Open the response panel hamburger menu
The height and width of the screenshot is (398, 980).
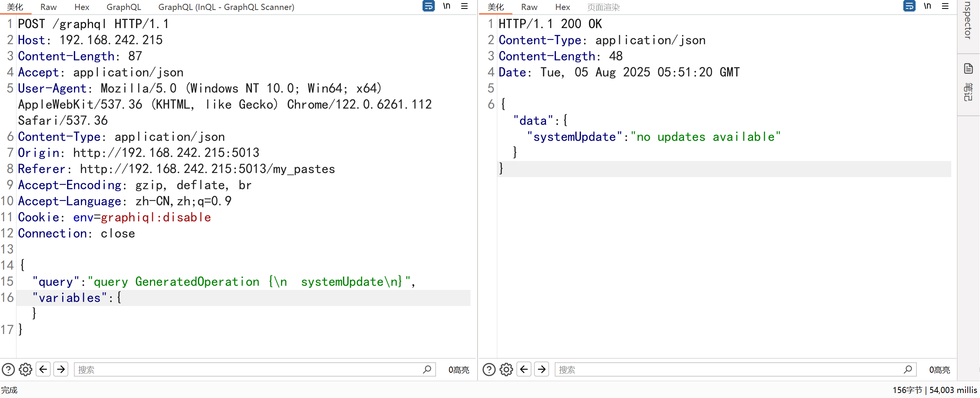(945, 6)
